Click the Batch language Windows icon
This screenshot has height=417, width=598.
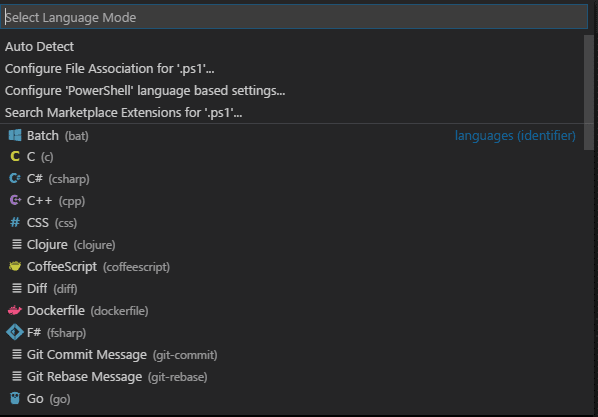click(x=15, y=135)
